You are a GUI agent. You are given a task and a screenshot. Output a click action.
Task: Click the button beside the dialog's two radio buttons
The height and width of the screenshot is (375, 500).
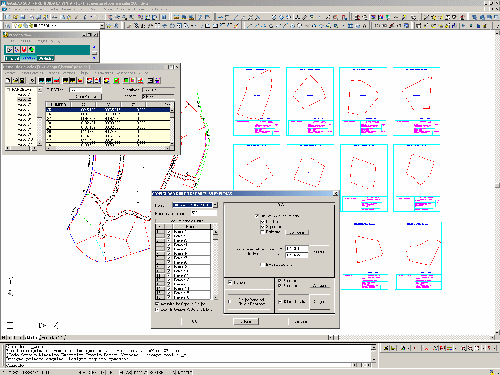[320, 286]
